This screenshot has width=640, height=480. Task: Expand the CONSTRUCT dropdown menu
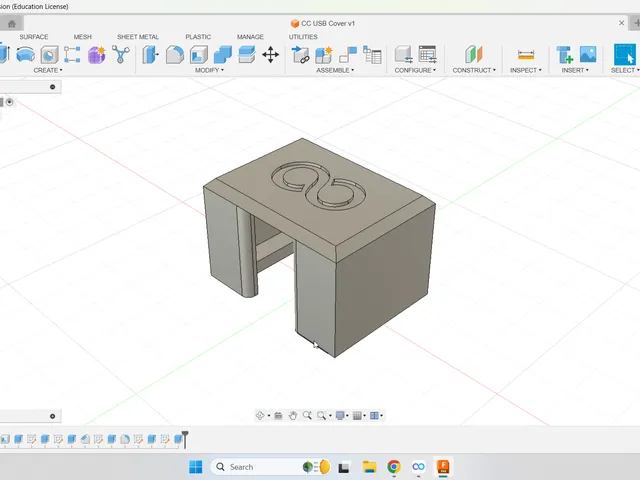click(474, 70)
